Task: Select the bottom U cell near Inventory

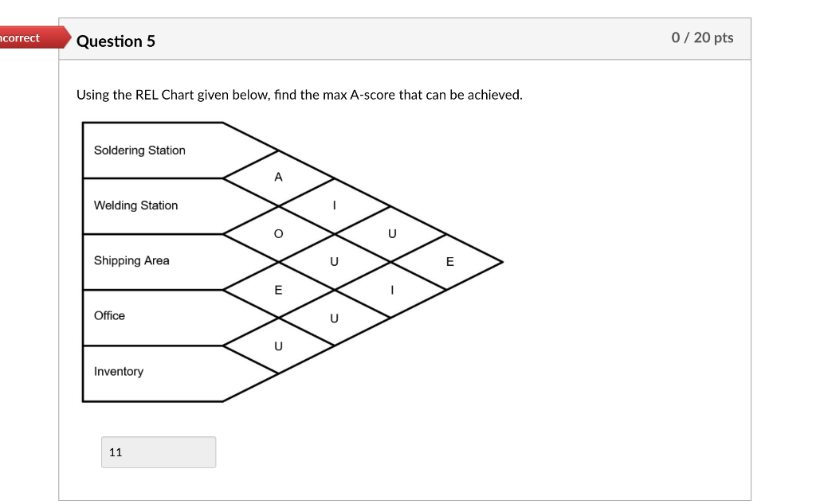Action: (x=278, y=346)
